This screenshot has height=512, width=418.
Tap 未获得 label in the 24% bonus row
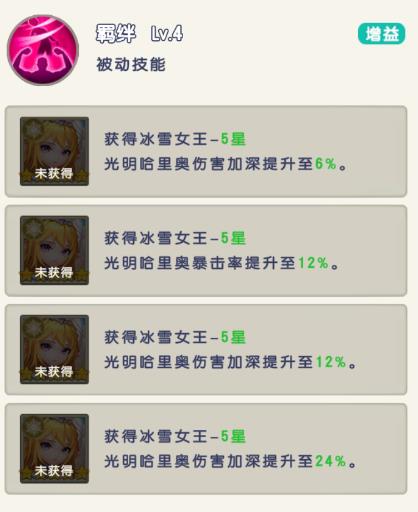tap(54, 471)
